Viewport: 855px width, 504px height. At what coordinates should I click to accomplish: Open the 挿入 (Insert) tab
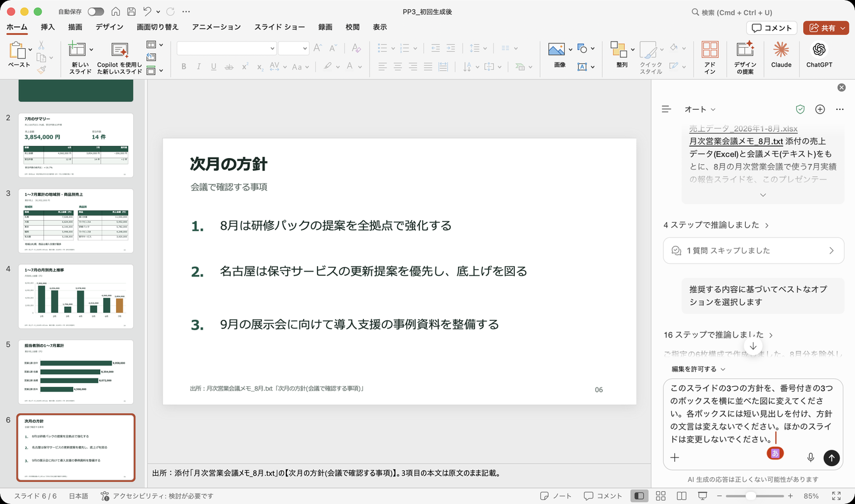48,27
